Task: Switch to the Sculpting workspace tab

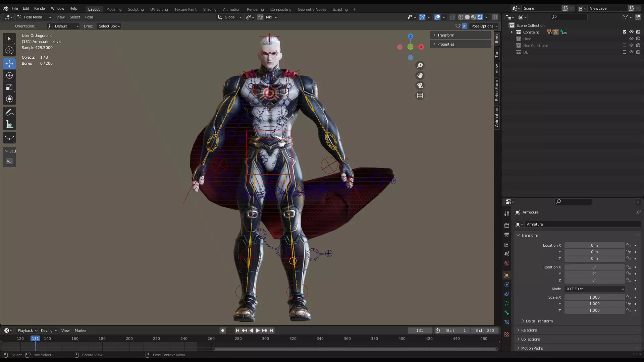Action: (x=136, y=9)
